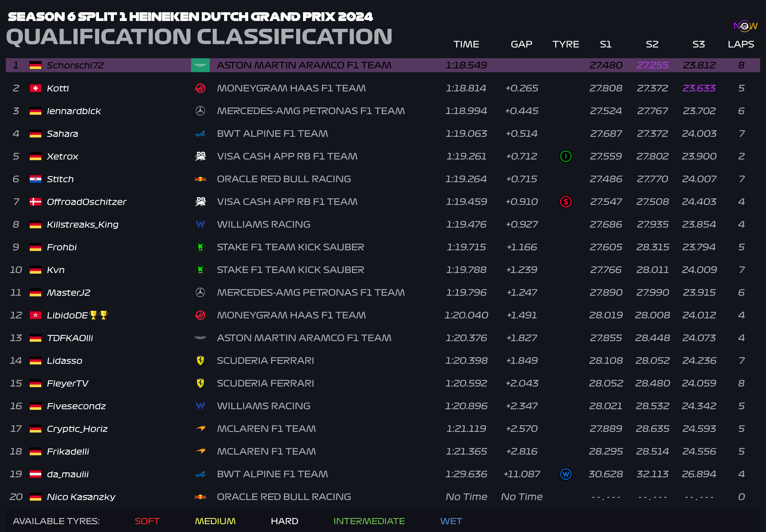Viewport: 766px width, 532px height.
Task: Click the Aston Martin logo beside Schorschi72
Action: [200, 65]
